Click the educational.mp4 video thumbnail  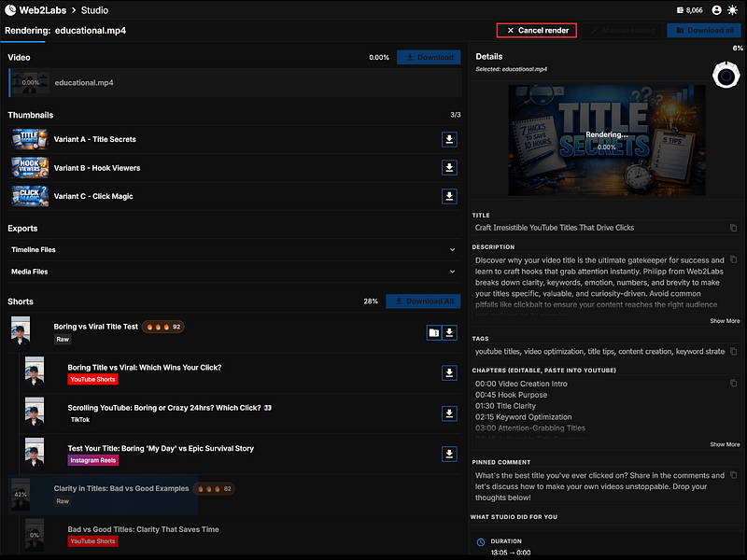(x=31, y=83)
